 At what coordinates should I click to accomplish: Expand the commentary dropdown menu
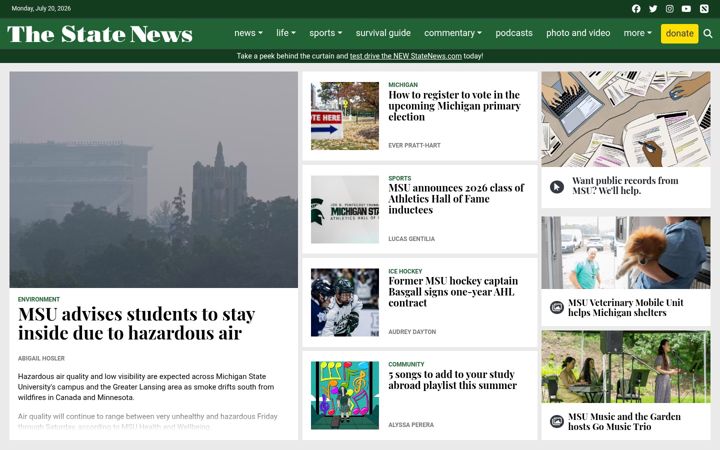[453, 33]
